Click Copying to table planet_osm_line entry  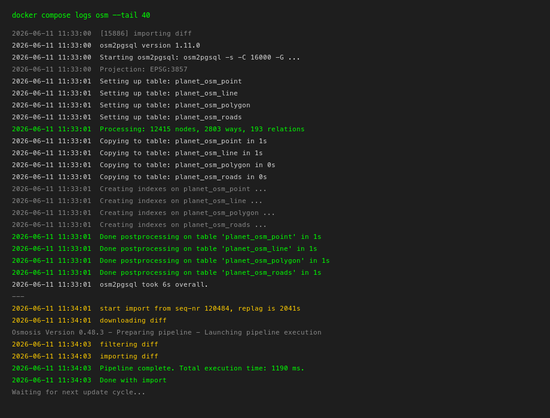(x=137, y=153)
